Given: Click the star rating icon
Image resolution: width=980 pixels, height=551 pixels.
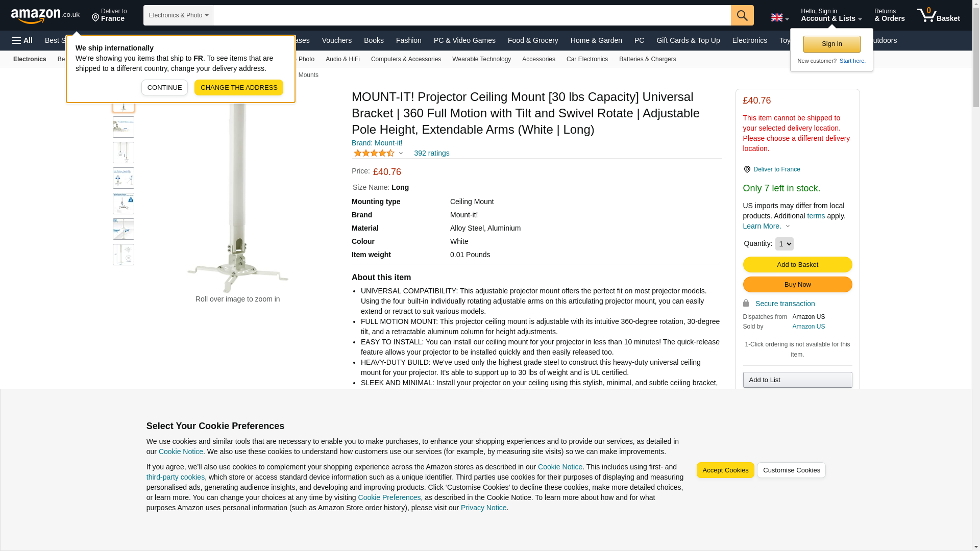Looking at the screenshot, I should click(x=374, y=153).
